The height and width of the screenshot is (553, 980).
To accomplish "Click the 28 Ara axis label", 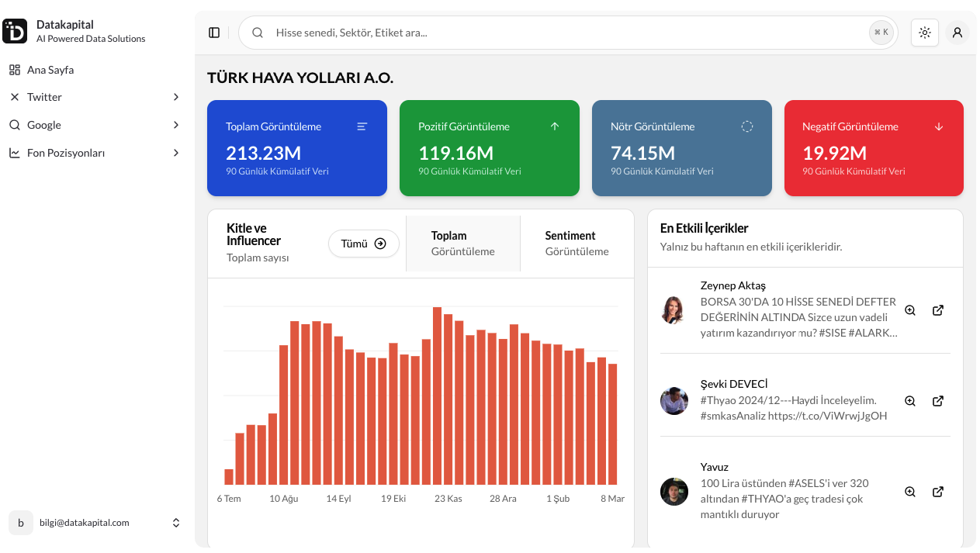I will (503, 499).
